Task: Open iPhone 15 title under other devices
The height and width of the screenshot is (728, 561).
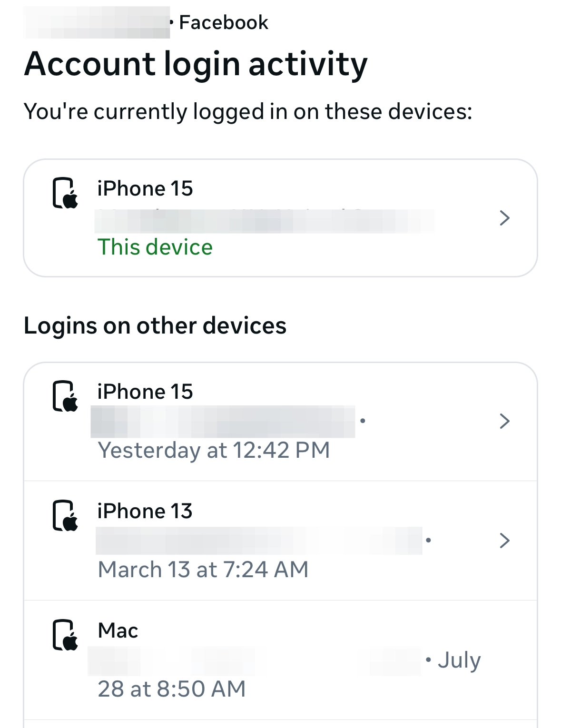Action: pyautogui.click(x=145, y=392)
